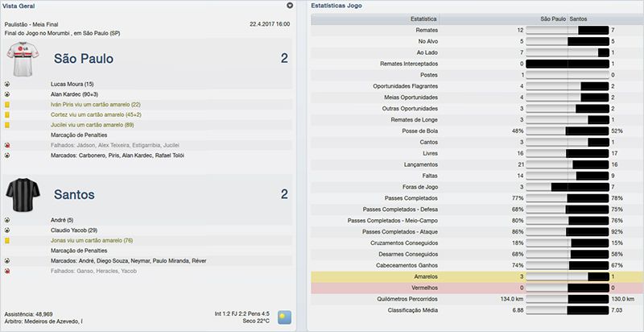Click the goal ball icon beside Claudio Yacob
644x332 pixels.
pos(7,230)
